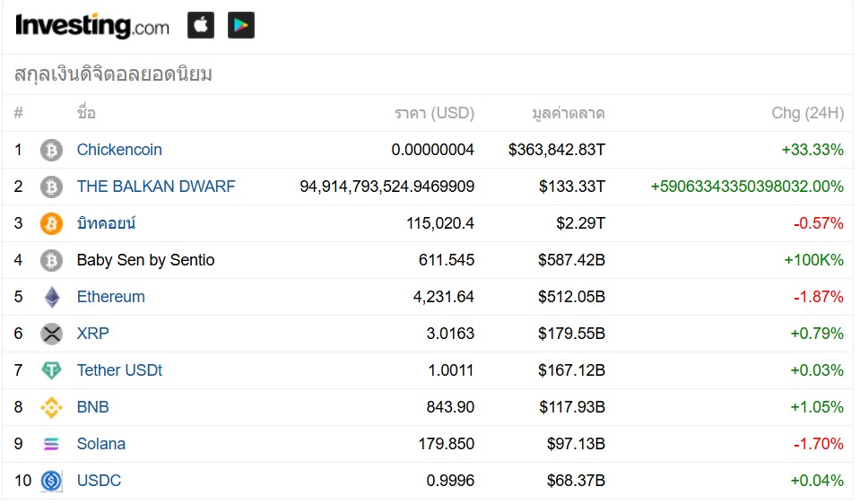Open the บิทคอยน์ link
This screenshot has height=504, width=860.
pos(106,223)
